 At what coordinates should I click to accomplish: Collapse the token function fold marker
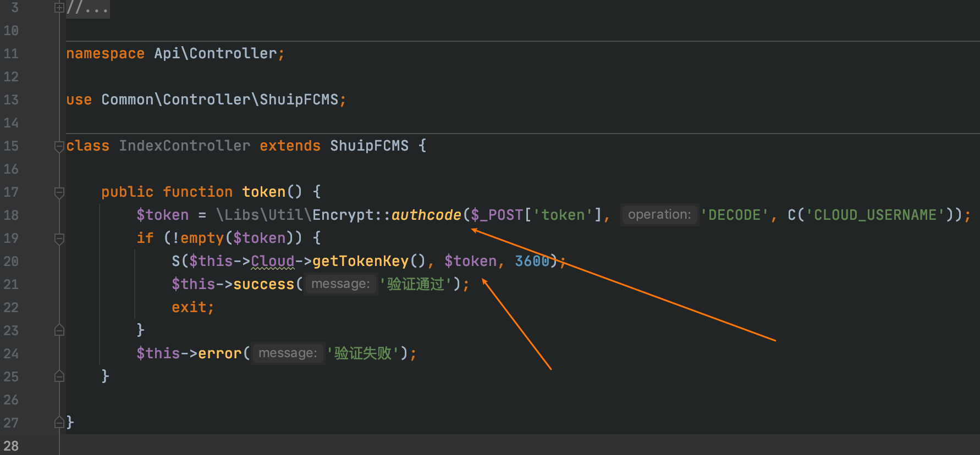[59, 192]
